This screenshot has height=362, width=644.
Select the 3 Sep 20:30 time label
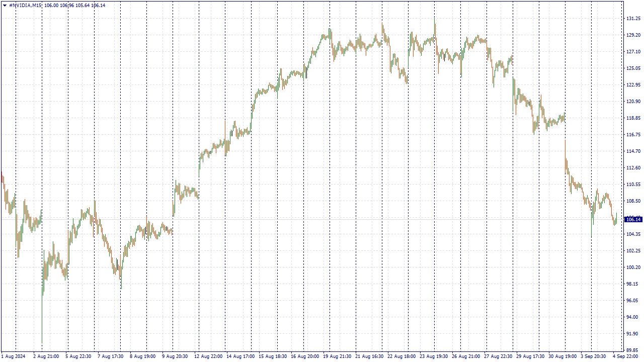click(x=593, y=356)
